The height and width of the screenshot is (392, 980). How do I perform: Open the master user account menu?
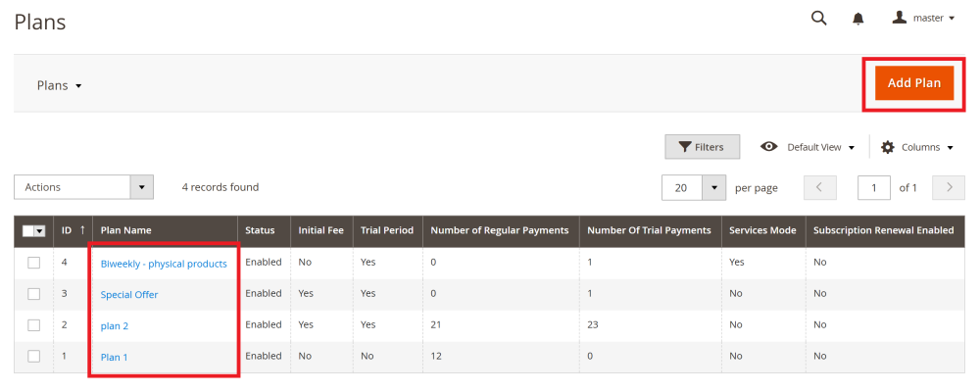click(924, 19)
